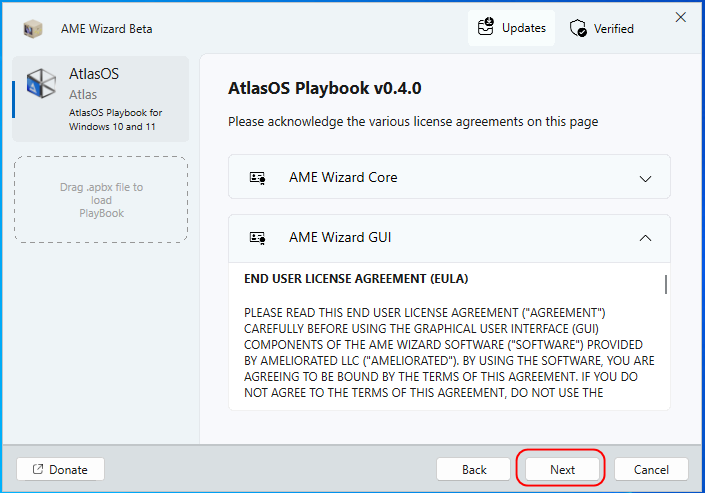Open the Updates tab
Viewport: 705px width, 493px height.
(511, 28)
